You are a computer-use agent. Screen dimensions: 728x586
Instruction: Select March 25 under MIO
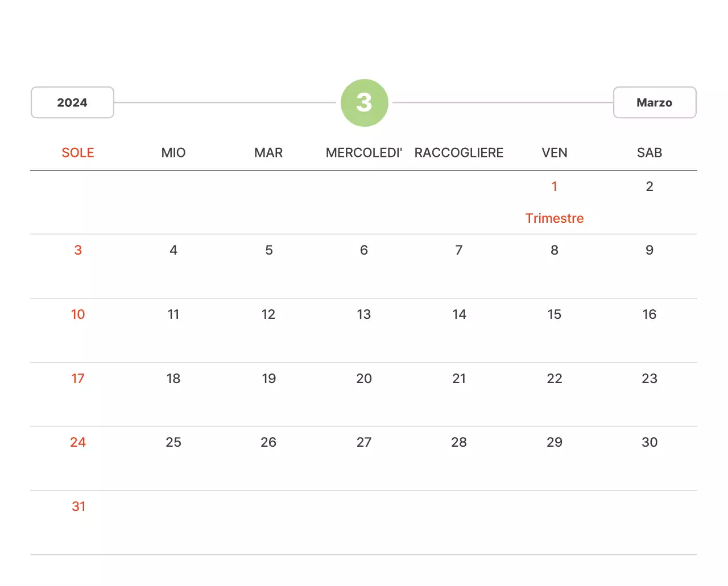pyautogui.click(x=173, y=442)
